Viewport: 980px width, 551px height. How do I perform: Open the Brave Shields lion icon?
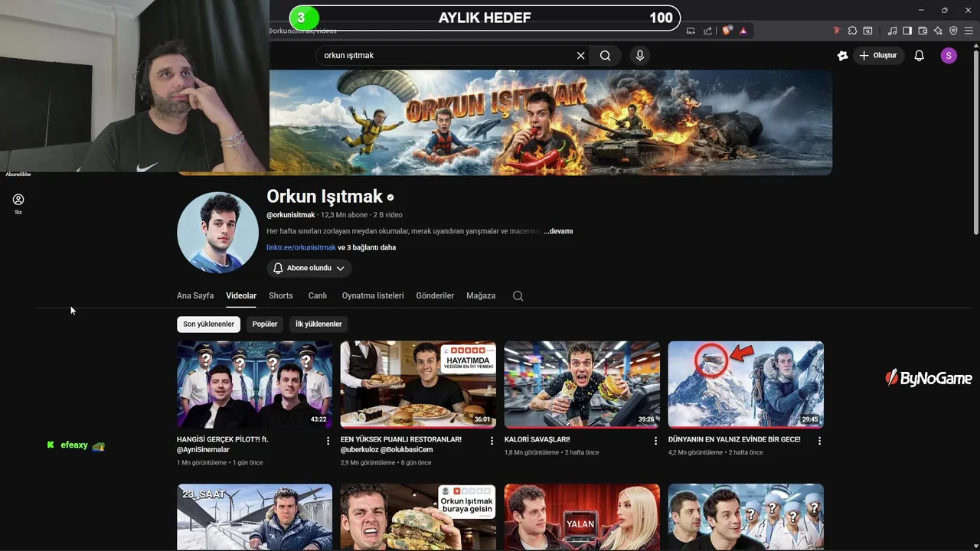(727, 31)
